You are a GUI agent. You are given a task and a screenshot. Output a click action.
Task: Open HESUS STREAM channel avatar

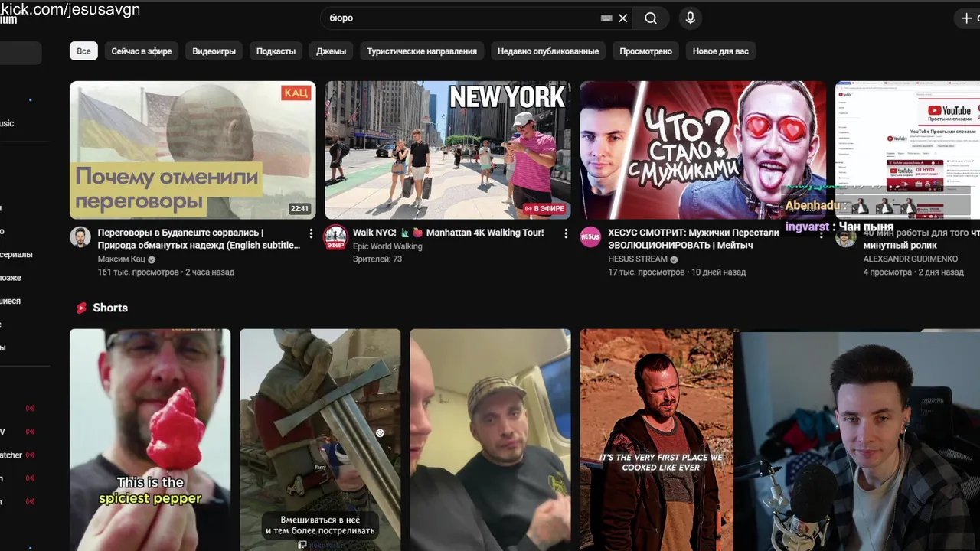pyautogui.click(x=590, y=236)
